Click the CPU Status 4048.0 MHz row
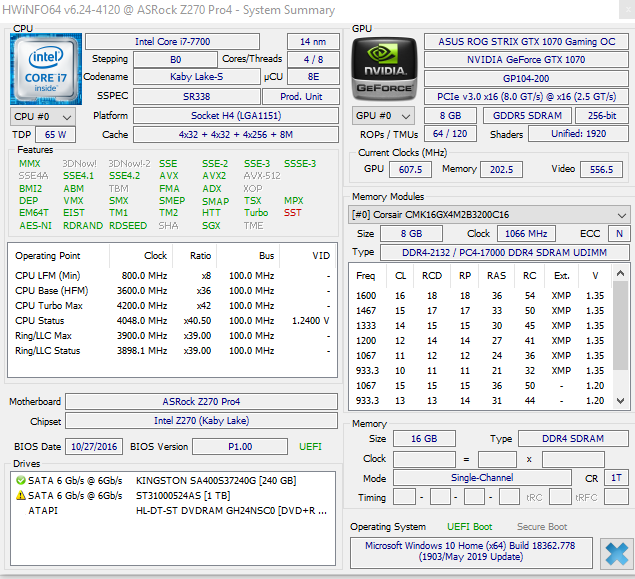The width and height of the screenshot is (635, 579). pyautogui.click(x=173, y=321)
